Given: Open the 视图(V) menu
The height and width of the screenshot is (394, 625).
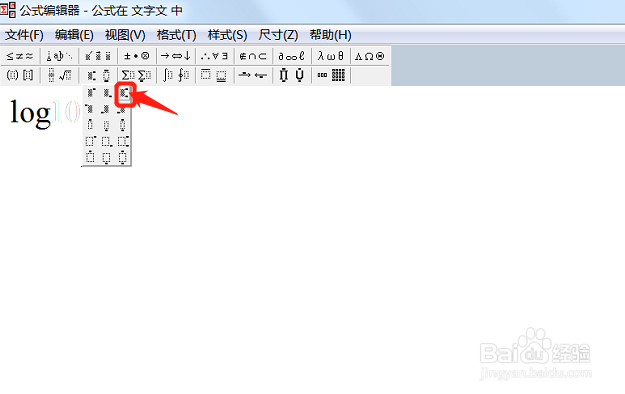Looking at the screenshot, I should [125, 35].
